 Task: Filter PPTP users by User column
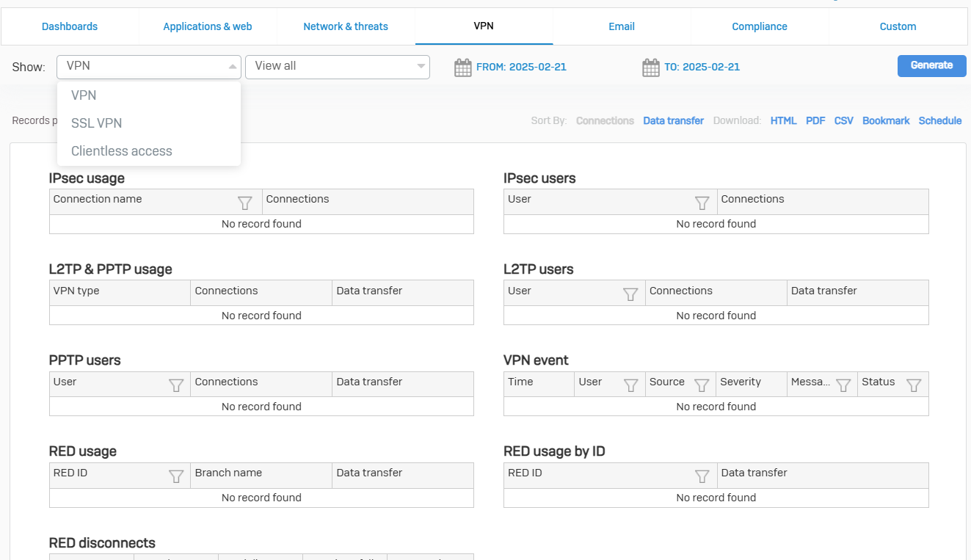(176, 385)
